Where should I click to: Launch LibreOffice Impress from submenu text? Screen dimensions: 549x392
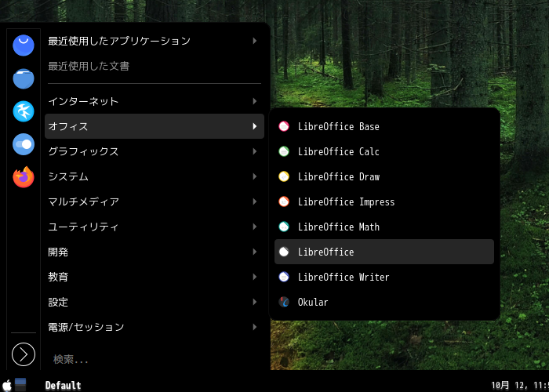347,202
